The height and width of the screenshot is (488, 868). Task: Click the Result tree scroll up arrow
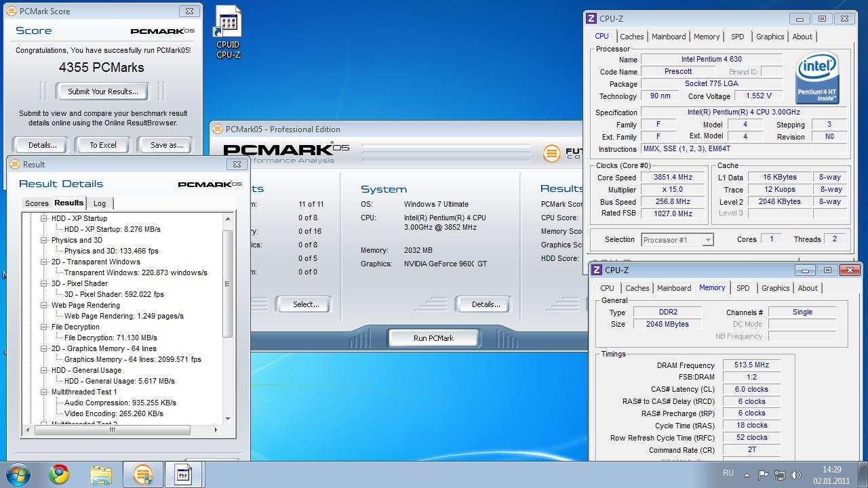pos(228,218)
